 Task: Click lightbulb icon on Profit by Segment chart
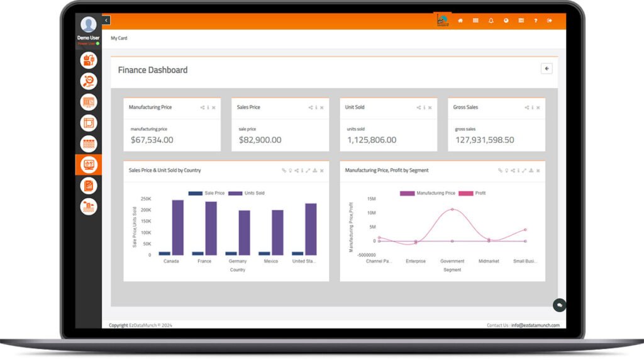tap(507, 171)
